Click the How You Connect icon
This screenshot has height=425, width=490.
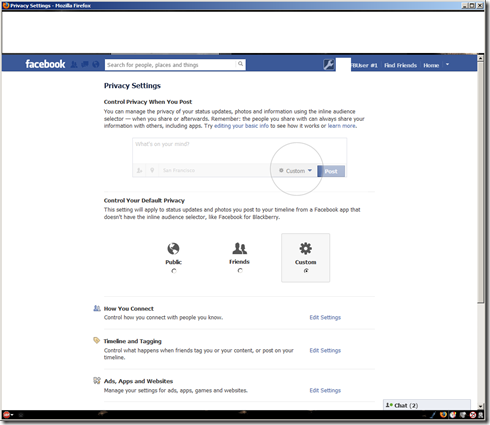coord(97,308)
